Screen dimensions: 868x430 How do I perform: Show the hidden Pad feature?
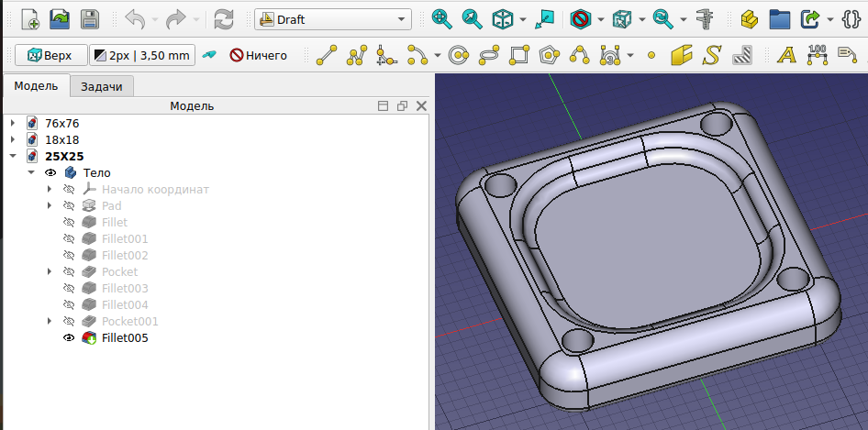[x=69, y=206]
